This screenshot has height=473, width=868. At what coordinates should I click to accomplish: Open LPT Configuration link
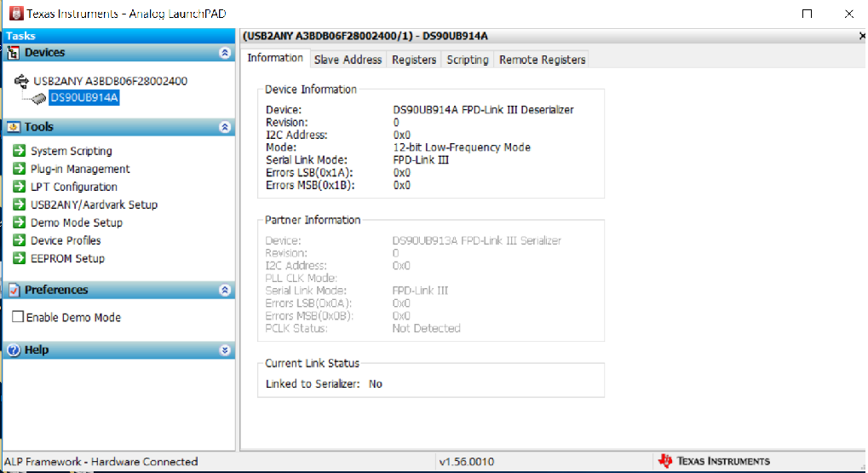73,187
